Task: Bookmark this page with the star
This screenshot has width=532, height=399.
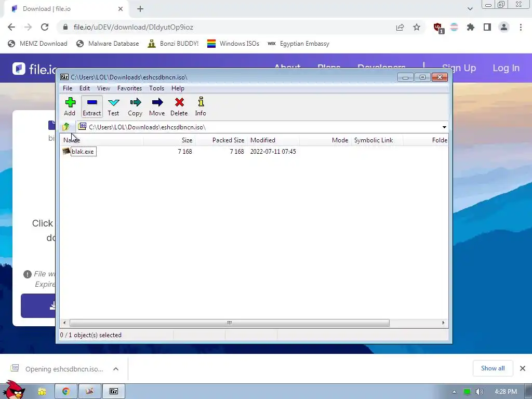Action: [x=417, y=27]
